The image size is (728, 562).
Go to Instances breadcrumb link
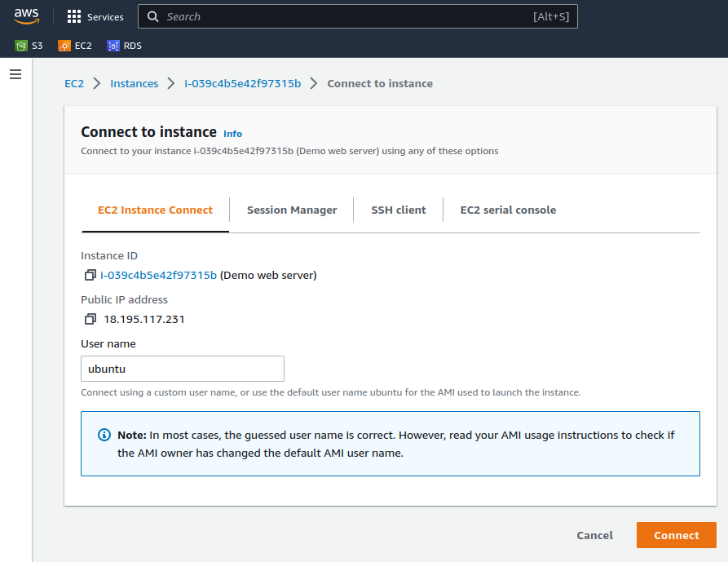[135, 83]
